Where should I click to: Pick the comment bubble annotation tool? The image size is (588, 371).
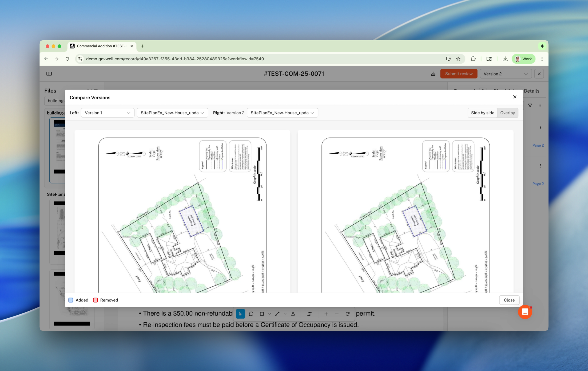pos(251,314)
